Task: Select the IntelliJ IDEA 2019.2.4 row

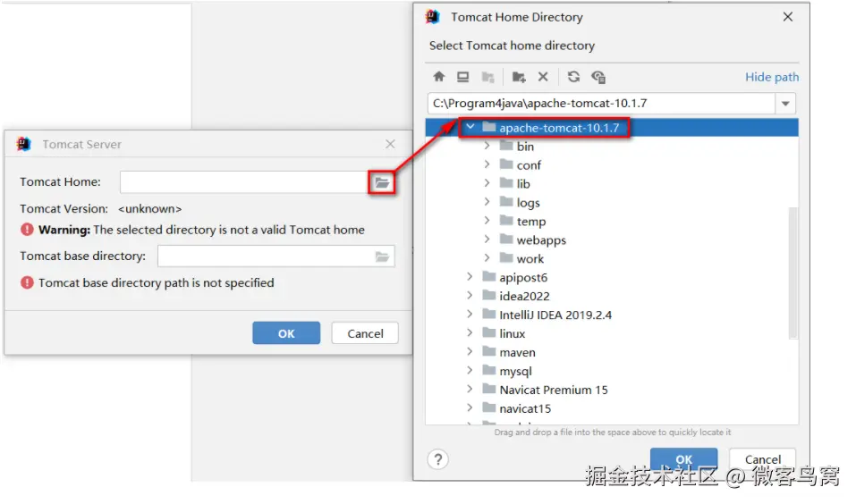Action: click(612, 315)
